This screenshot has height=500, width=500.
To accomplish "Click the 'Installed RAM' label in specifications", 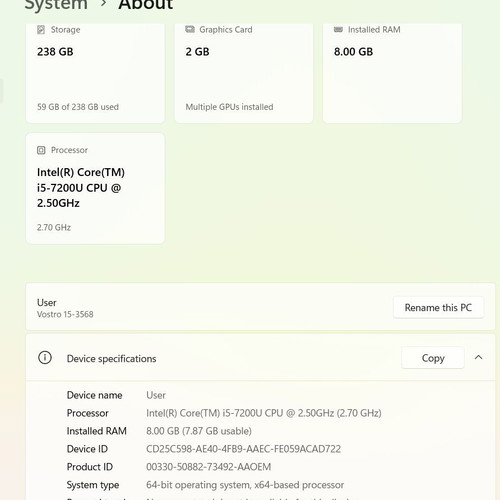I will [x=97, y=431].
